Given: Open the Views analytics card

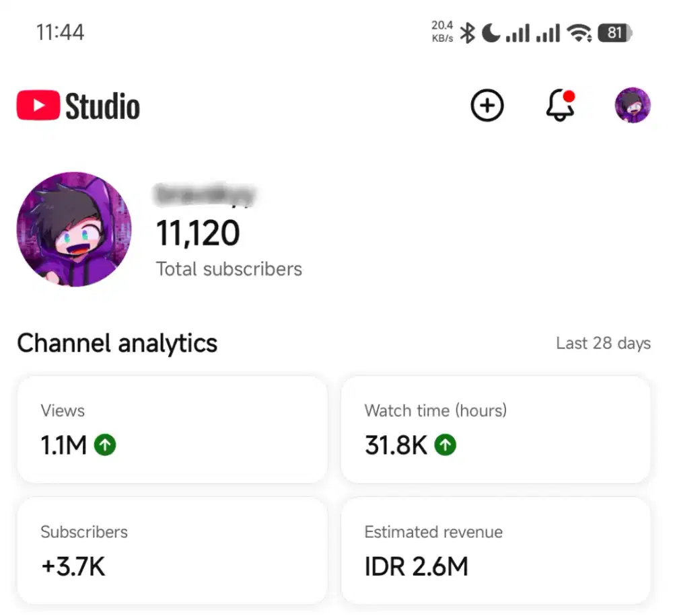Looking at the screenshot, I should 172,429.
